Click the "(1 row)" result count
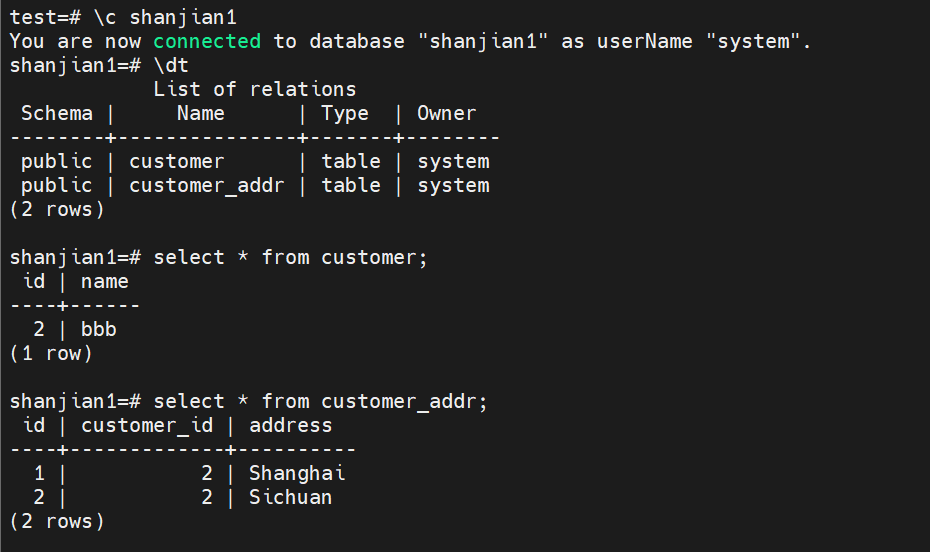 tap(51, 353)
